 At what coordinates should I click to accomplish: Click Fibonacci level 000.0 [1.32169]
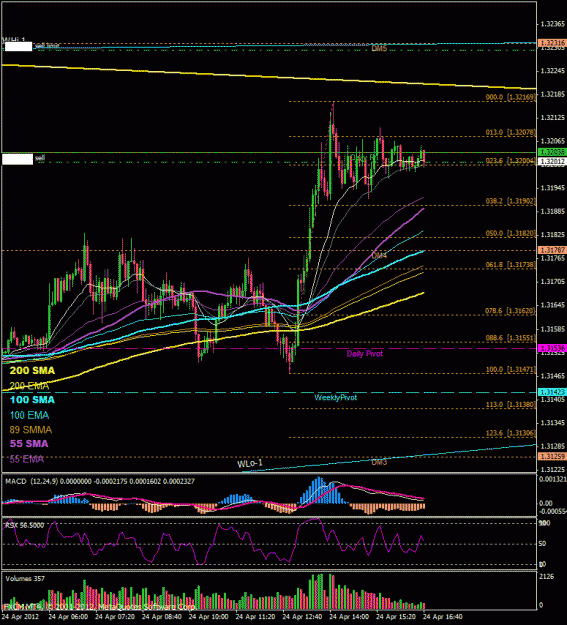click(x=510, y=97)
